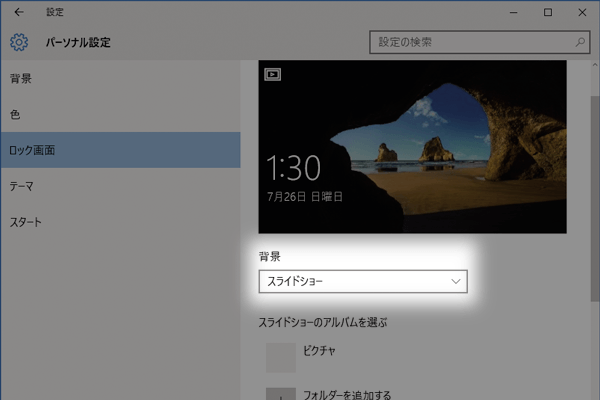Click the ピクチャ folder thumbnail
600x400 pixels.
[x=281, y=358]
